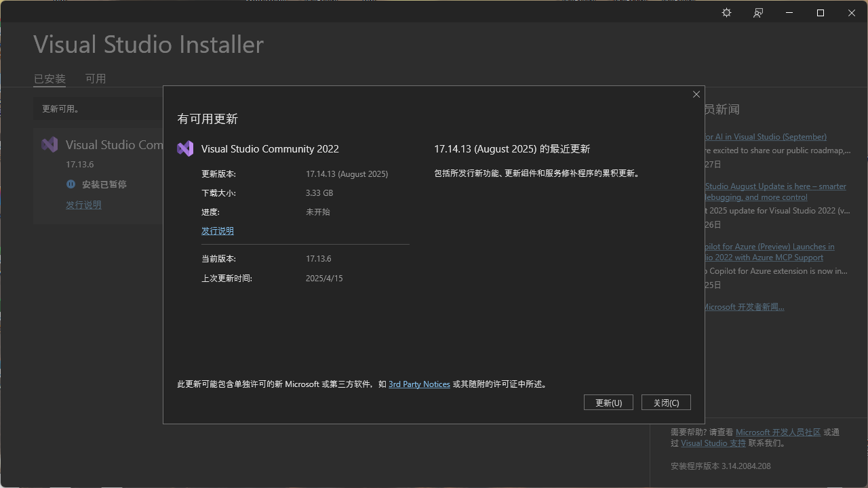Viewport: 868px width, 488px height.
Task: Open the 发行说明 link in the dialog
Action: tap(218, 231)
